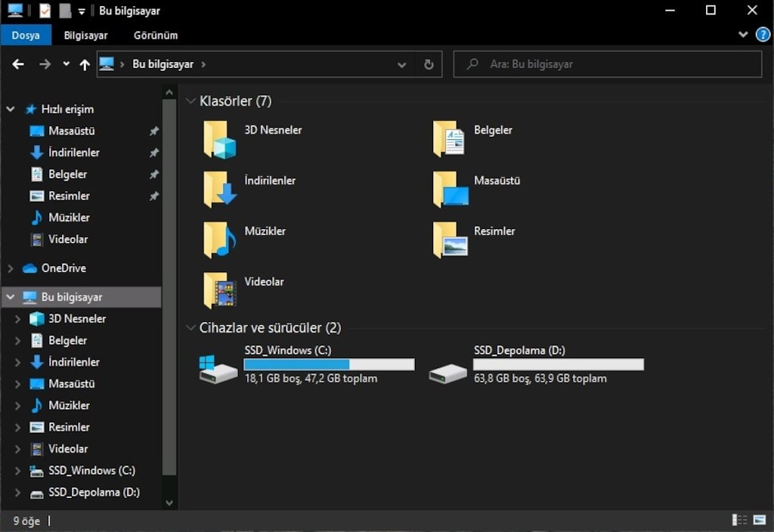Viewport: 774px width, 532px height.
Task: Select the SSD_Depolama (D:) drive icon
Action: [x=447, y=373]
